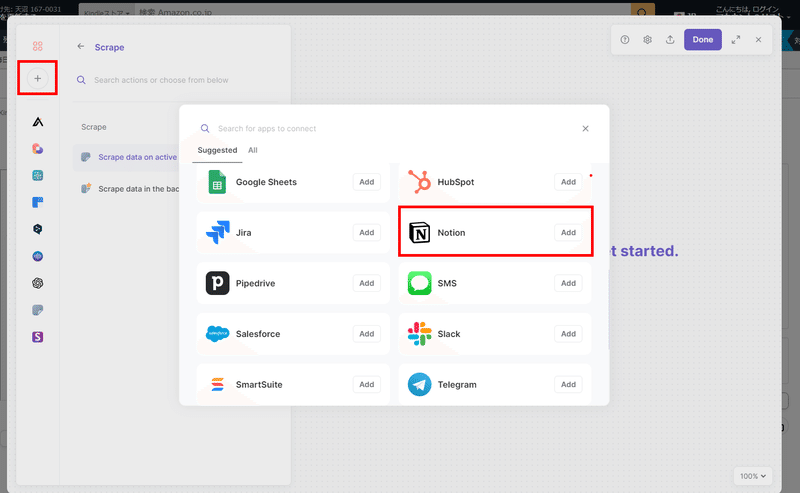Add the Pipedrive app

pos(366,283)
